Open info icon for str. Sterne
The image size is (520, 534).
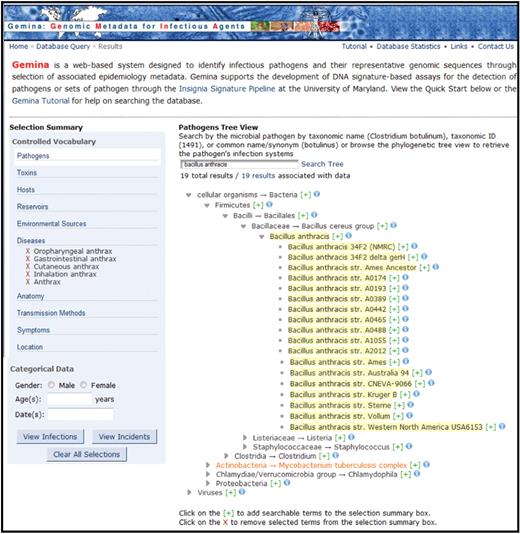pyautogui.click(x=410, y=405)
